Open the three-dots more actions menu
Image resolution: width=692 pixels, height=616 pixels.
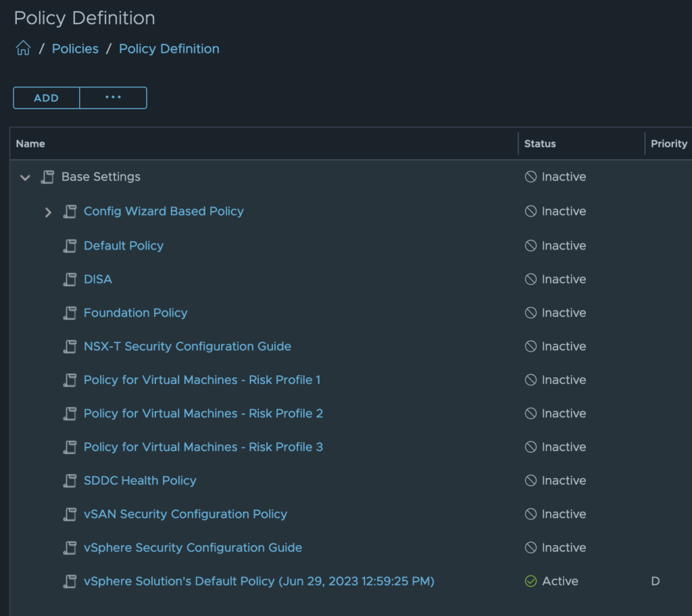(113, 97)
